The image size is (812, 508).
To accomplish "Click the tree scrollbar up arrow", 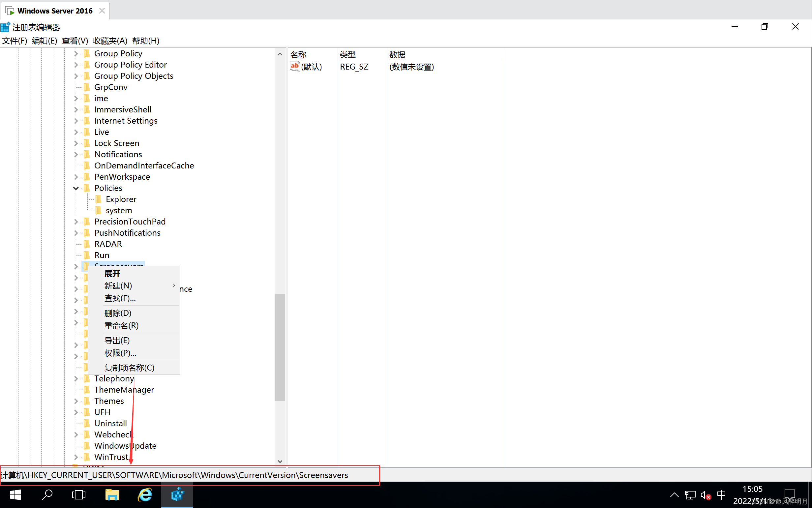I will click(x=280, y=53).
